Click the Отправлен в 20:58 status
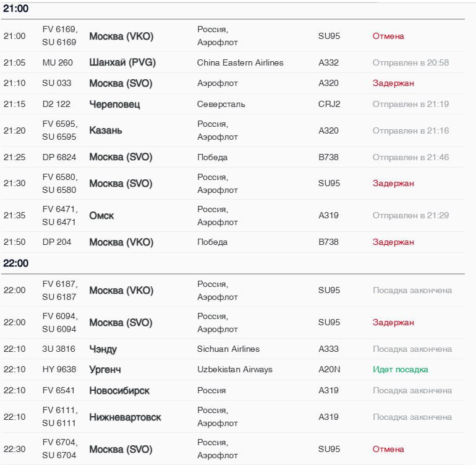 pyautogui.click(x=410, y=62)
